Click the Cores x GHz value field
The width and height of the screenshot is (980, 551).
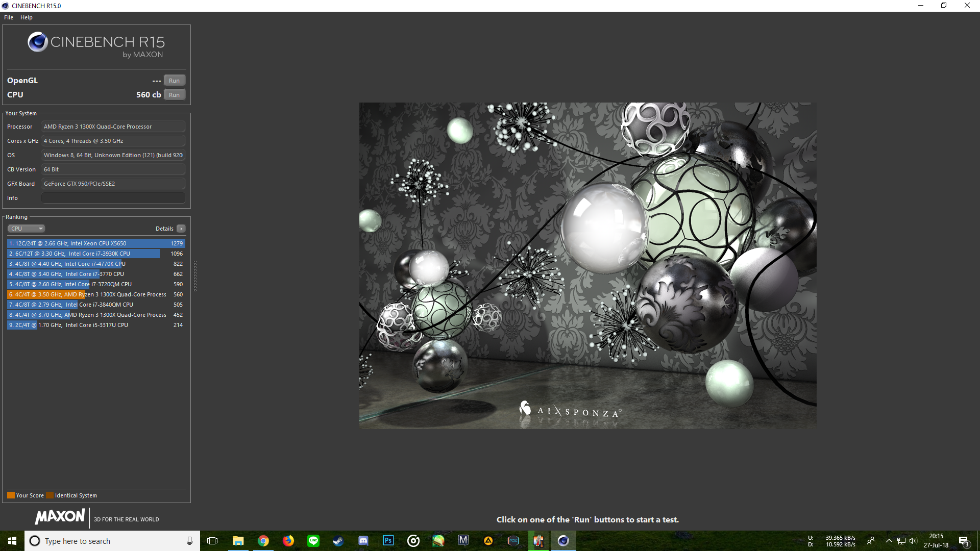tap(113, 141)
